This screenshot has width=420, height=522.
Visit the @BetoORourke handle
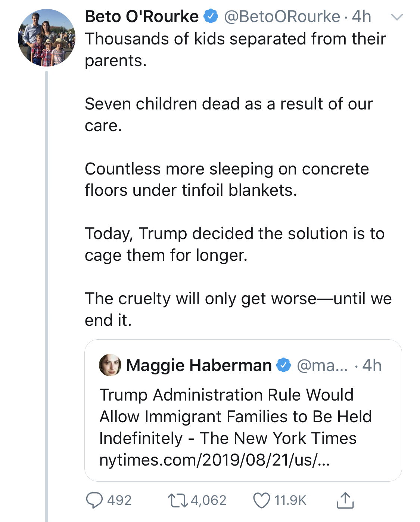pos(282,16)
